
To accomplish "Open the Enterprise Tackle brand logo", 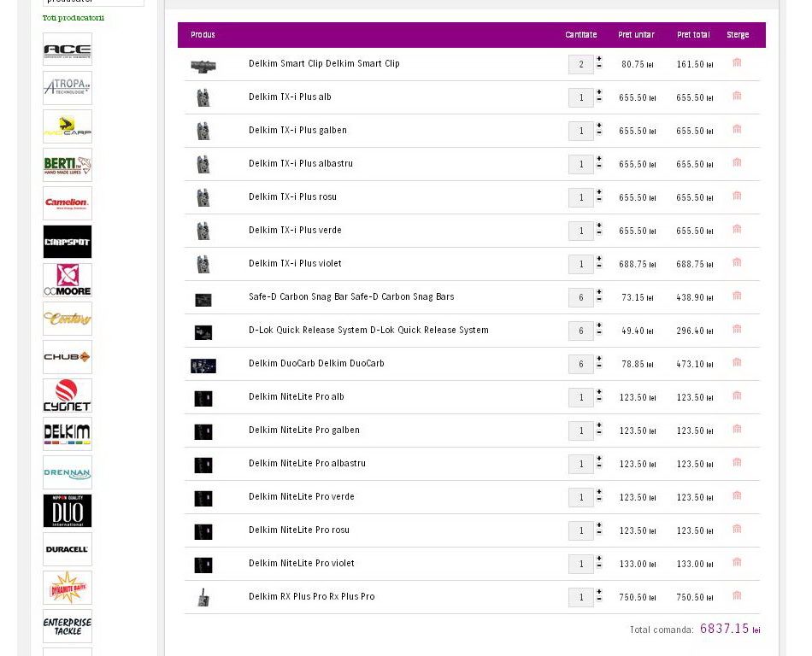I will tap(68, 626).
